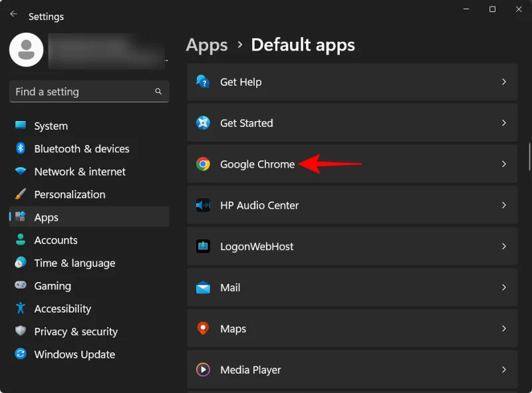Viewport: 532px width, 393px height.
Task: Click the Accounts person icon
Action: pos(21,239)
